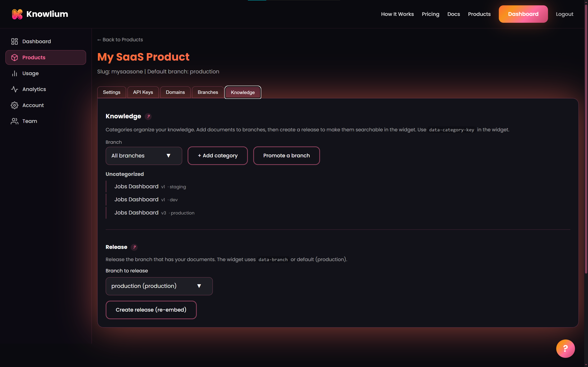Click the Back to Products link
Screen dimensions: 588x367
pos(120,40)
